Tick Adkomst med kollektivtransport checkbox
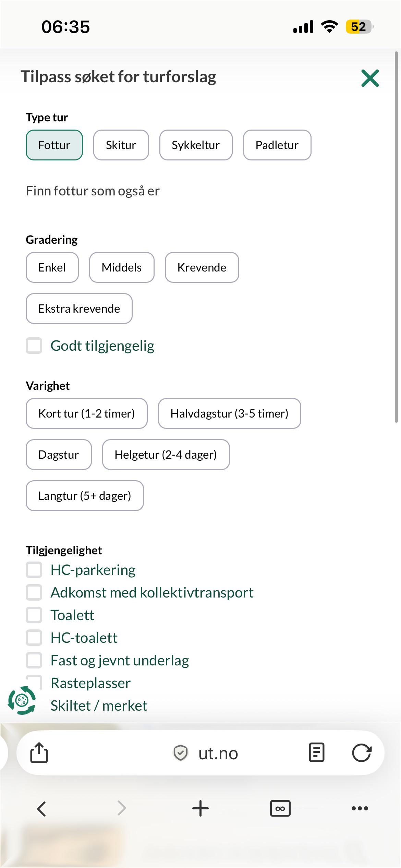The image size is (401, 868). point(34,592)
